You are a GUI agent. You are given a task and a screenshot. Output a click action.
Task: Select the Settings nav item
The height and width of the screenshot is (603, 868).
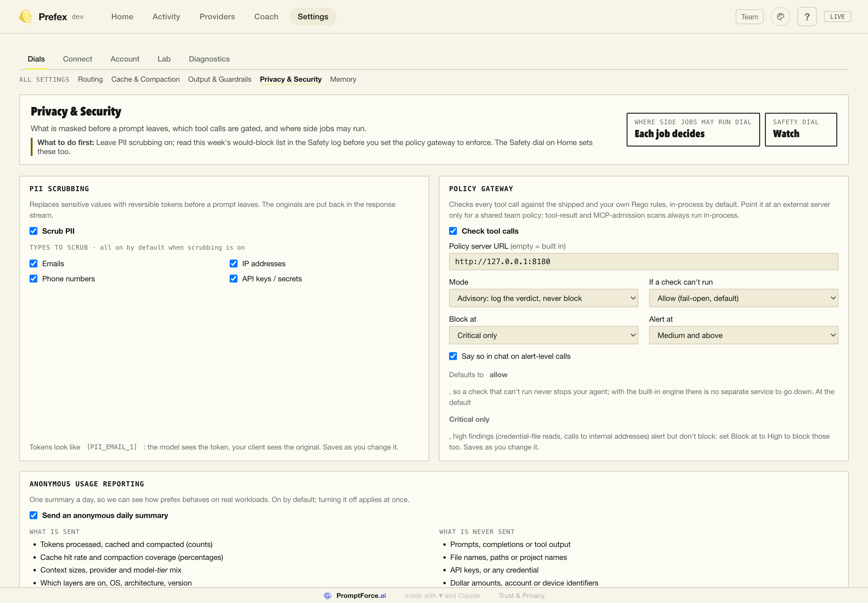tap(313, 17)
